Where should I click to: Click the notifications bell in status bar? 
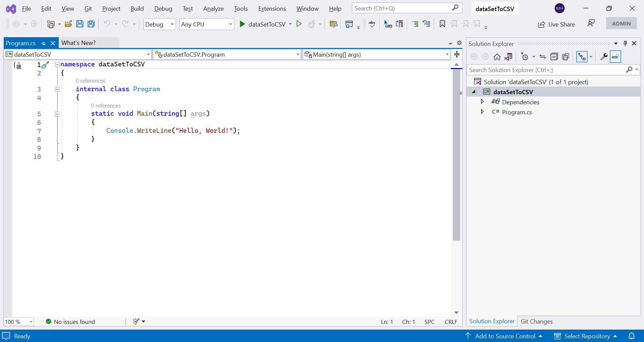point(632,336)
